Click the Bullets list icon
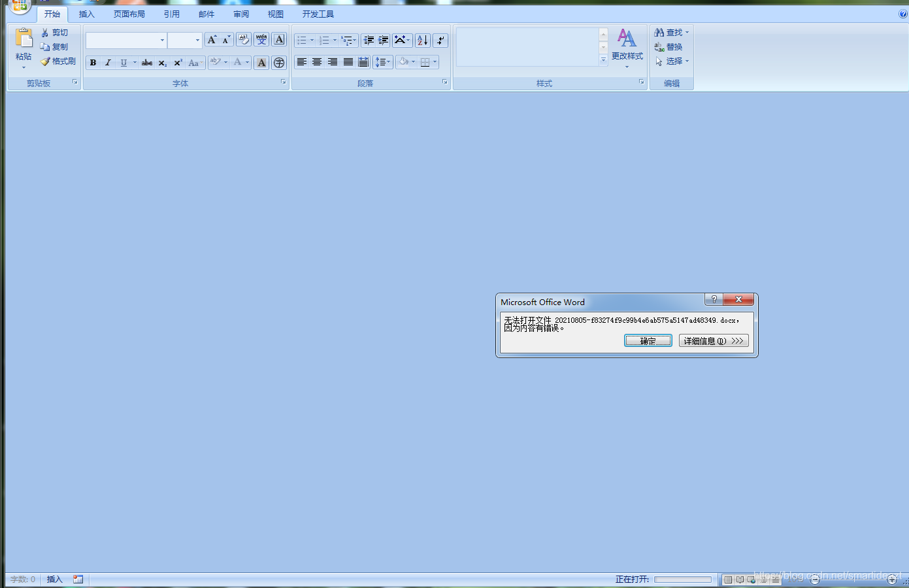 [x=301, y=41]
